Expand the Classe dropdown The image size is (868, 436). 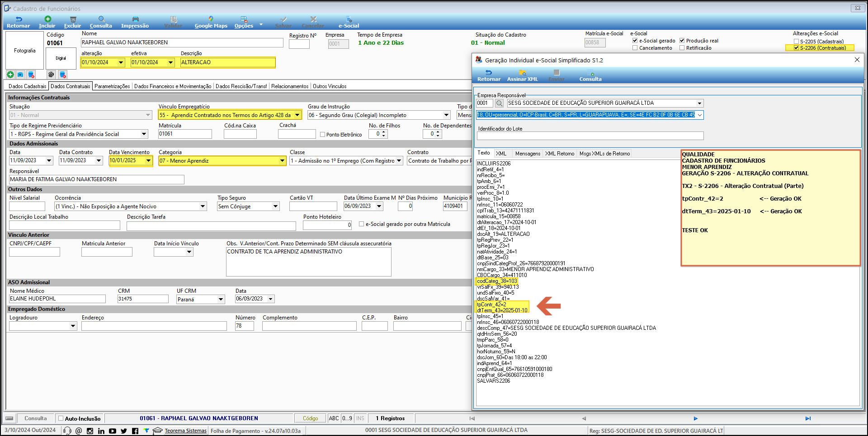coord(399,161)
